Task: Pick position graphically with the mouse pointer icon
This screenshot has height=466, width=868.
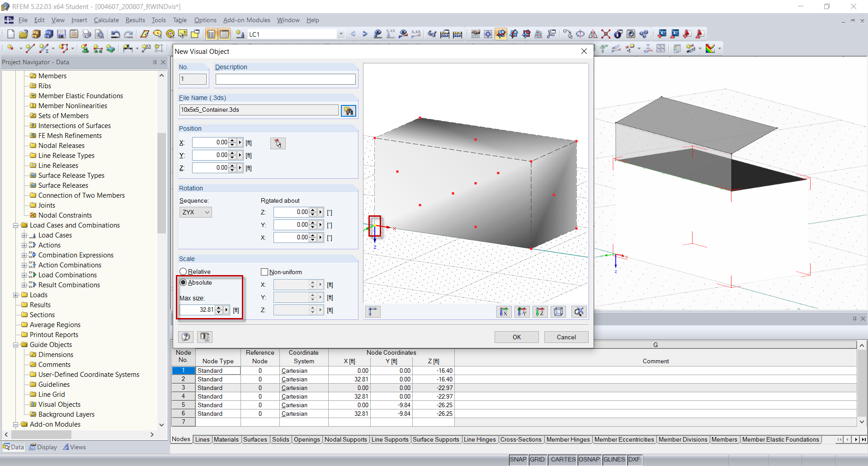Action: (278, 143)
